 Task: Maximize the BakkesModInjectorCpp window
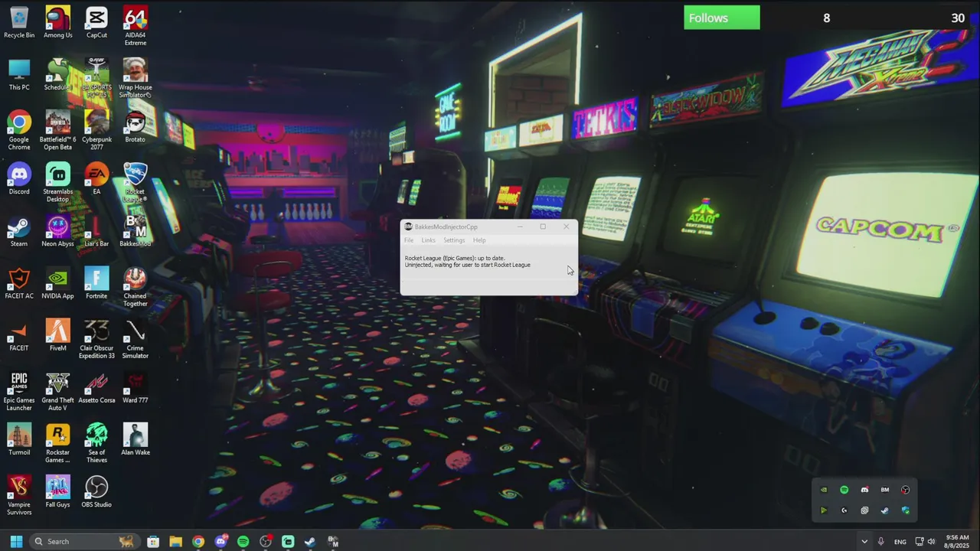[543, 227]
